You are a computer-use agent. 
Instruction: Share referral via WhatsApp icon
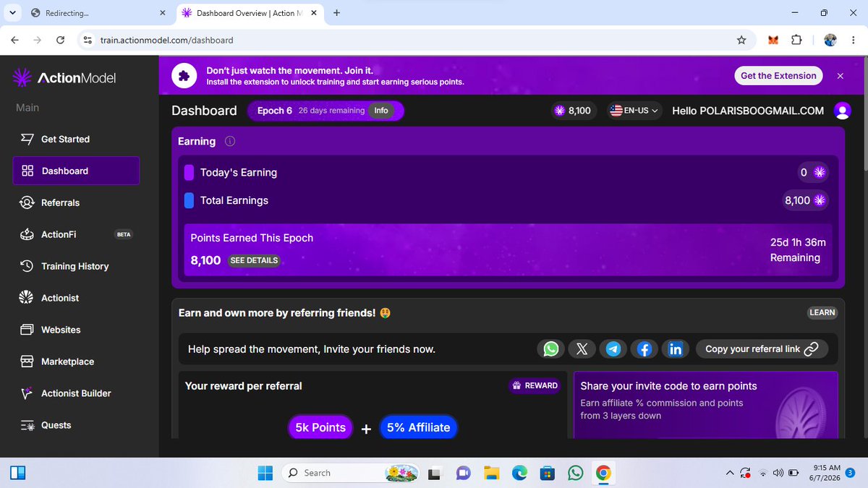click(x=551, y=349)
